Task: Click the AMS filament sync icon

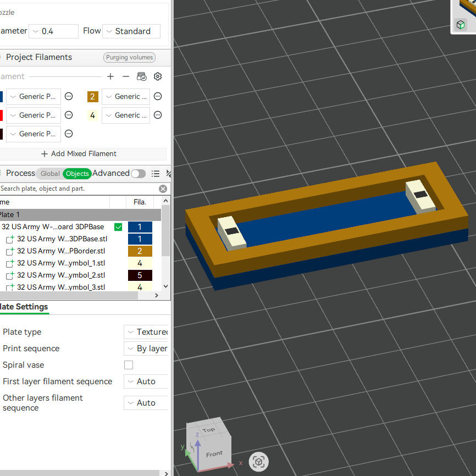Action: [141, 76]
